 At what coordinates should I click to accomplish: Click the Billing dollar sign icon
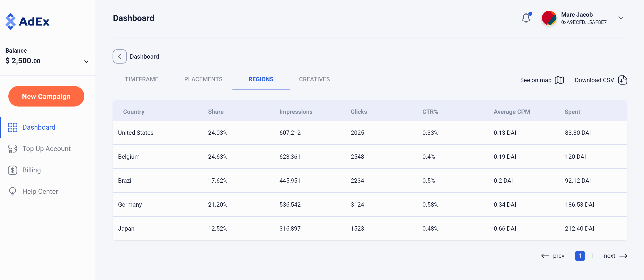click(12, 170)
